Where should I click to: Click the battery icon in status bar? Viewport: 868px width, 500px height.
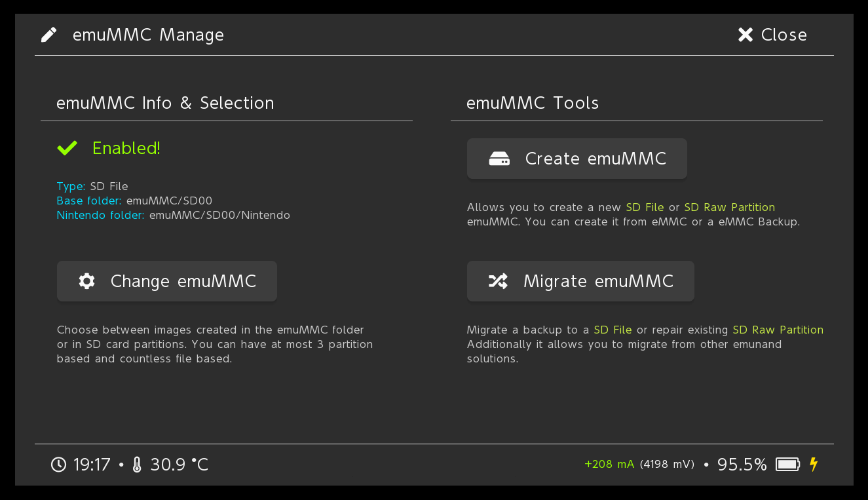(x=787, y=465)
